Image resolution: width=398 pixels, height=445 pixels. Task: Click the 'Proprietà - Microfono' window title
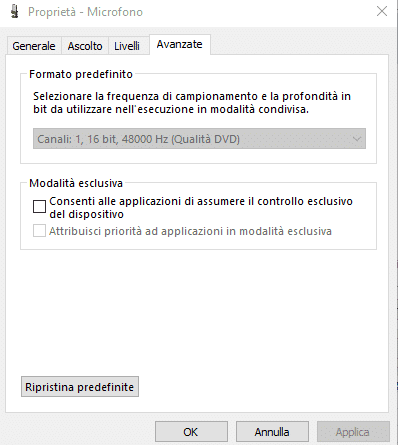tap(85, 12)
